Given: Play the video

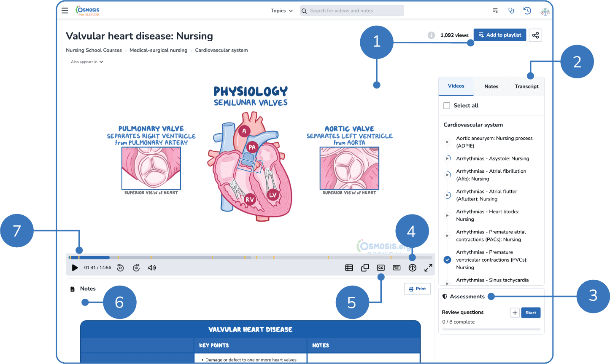Looking at the screenshot, I should (75, 268).
